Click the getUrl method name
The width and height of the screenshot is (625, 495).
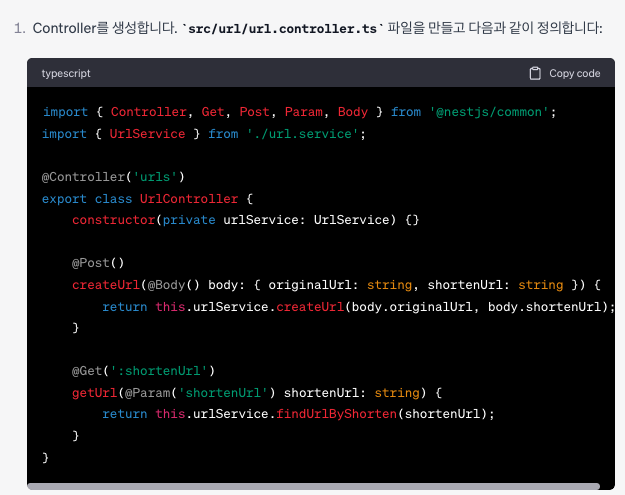pos(94,393)
